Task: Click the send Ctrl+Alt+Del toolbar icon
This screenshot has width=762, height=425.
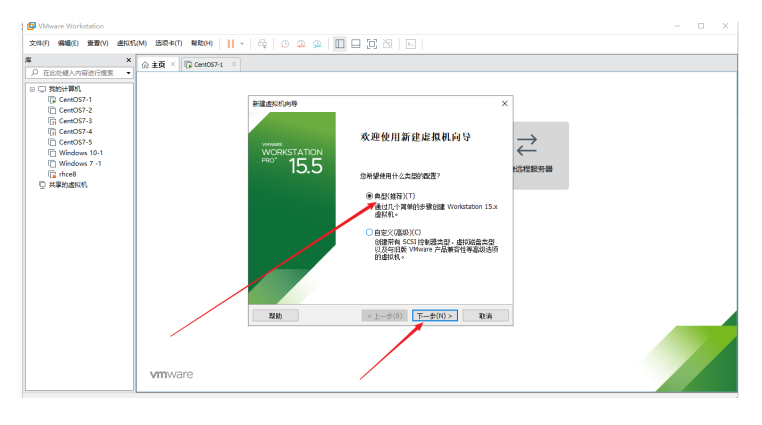Action: click(x=262, y=44)
